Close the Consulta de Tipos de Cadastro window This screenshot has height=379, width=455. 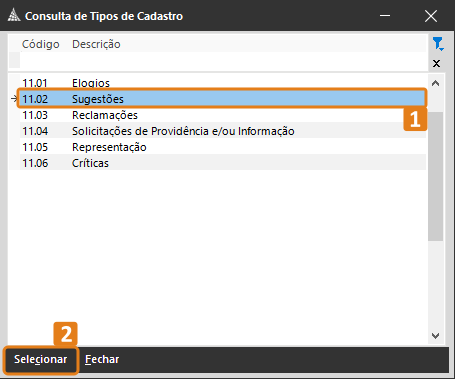(431, 16)
